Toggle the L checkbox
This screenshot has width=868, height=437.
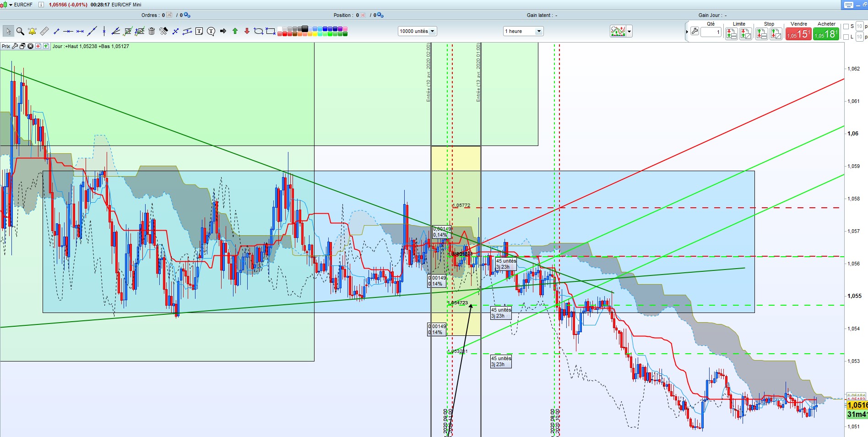tap(846, 37)
